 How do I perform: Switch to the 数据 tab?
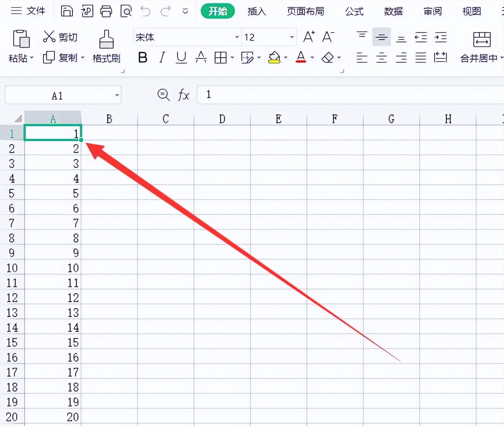point(393,11)
